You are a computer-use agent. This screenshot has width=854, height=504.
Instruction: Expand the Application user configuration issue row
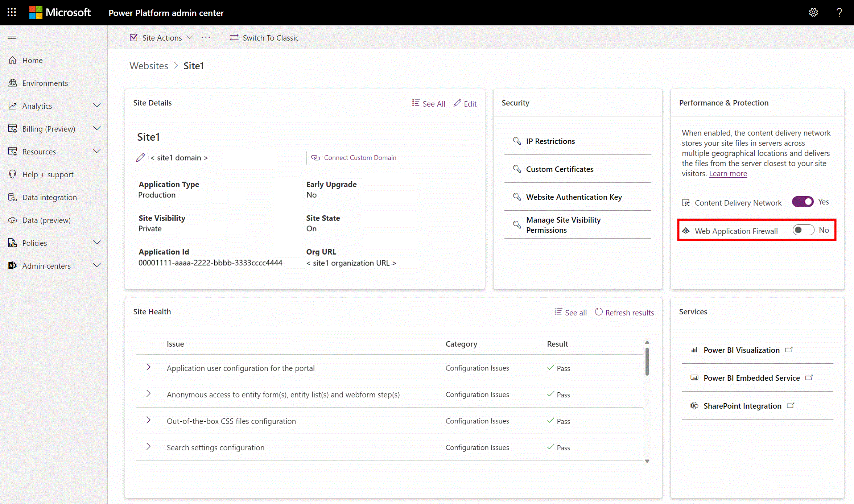(x=148, y=368)
